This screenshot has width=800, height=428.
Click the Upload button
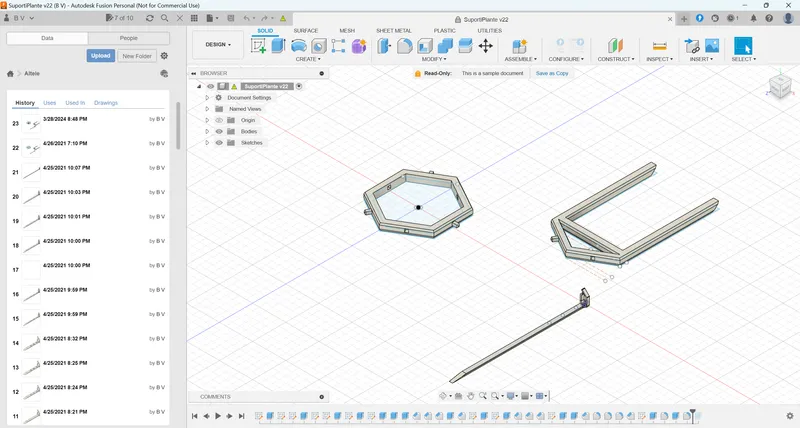pos(101,56)
